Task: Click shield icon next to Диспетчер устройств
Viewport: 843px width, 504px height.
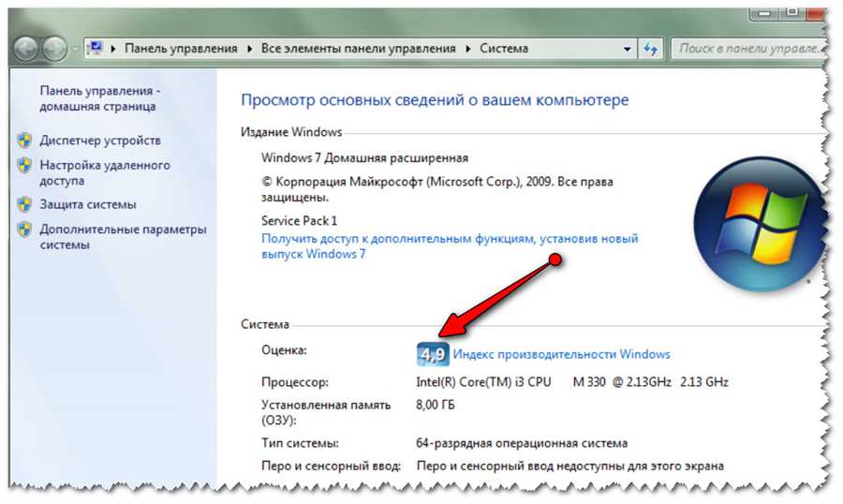Action: [24, 141]
